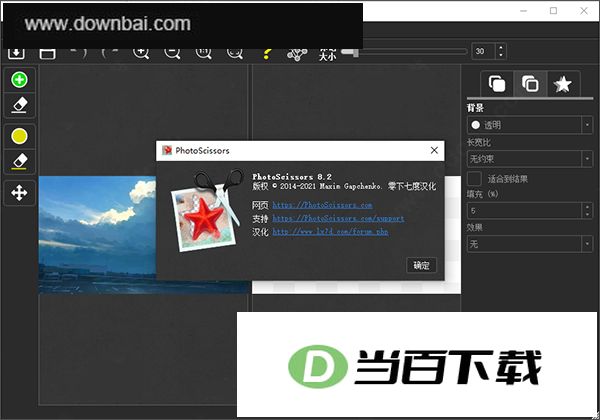
Task: Click the 填充 (%) value field showing 5
Action: point(524,211)
